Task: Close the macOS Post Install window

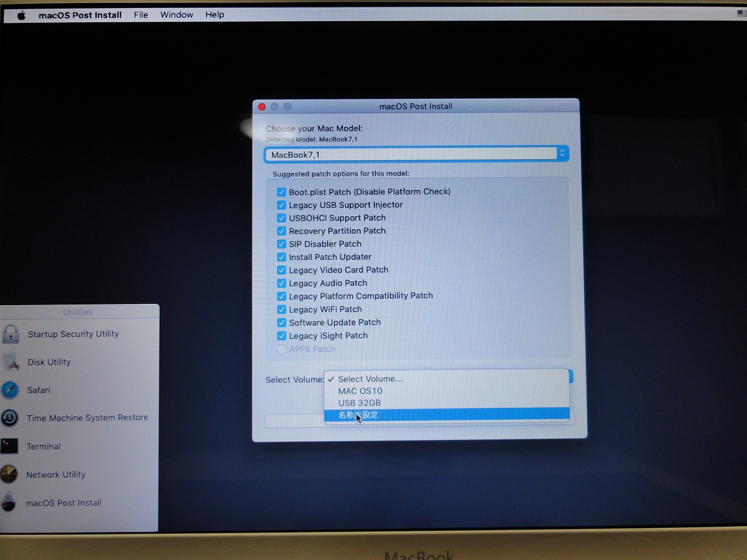Action: [x=262, y=106]
